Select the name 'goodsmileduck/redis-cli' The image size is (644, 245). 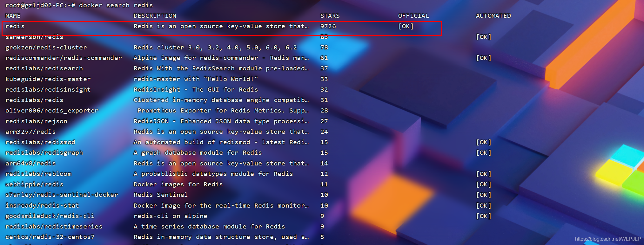[x=50, y=216]
